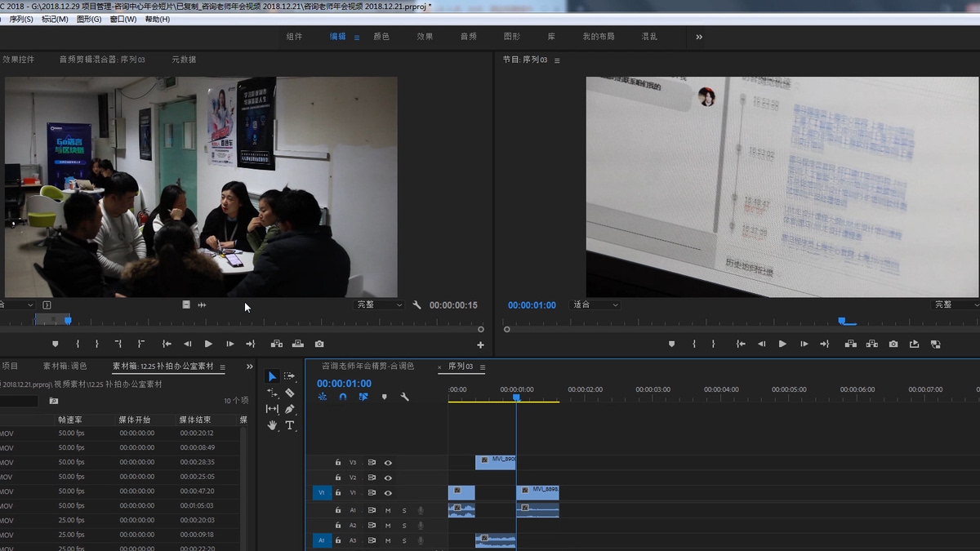Open 元数据 panel tab
980x551 pixels.
tap(184, 60)
